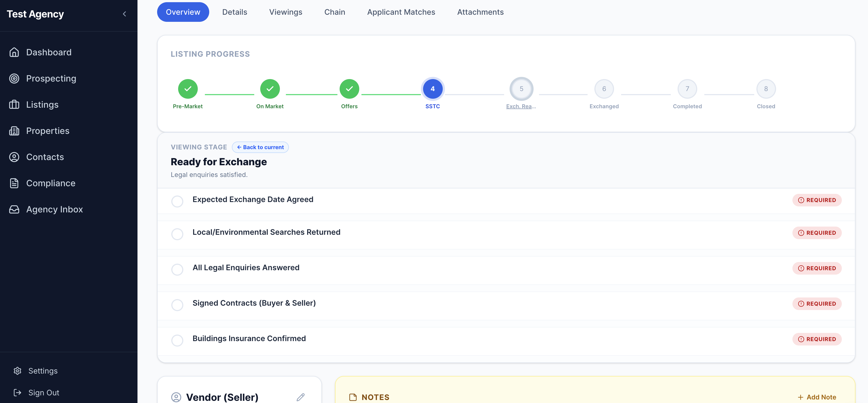Click the Settings gear icon
This screenshot has width=868, height=403.
tap(17, 371)
